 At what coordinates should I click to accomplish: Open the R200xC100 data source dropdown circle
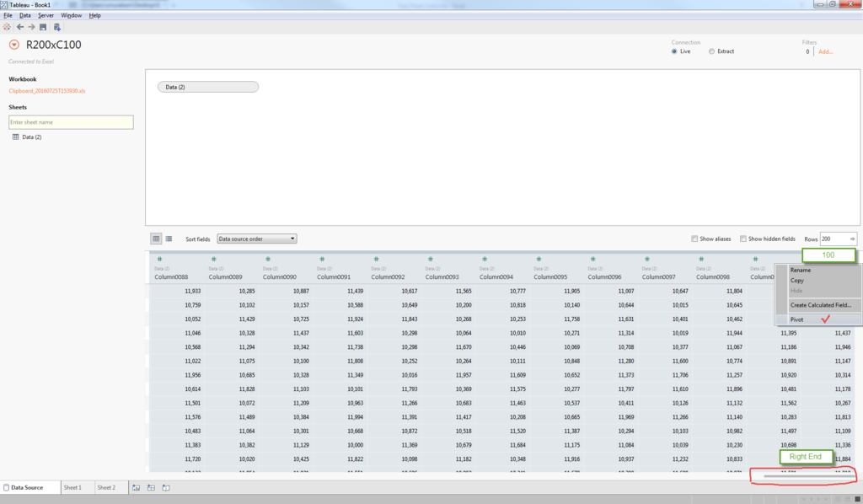pos(14,45)
